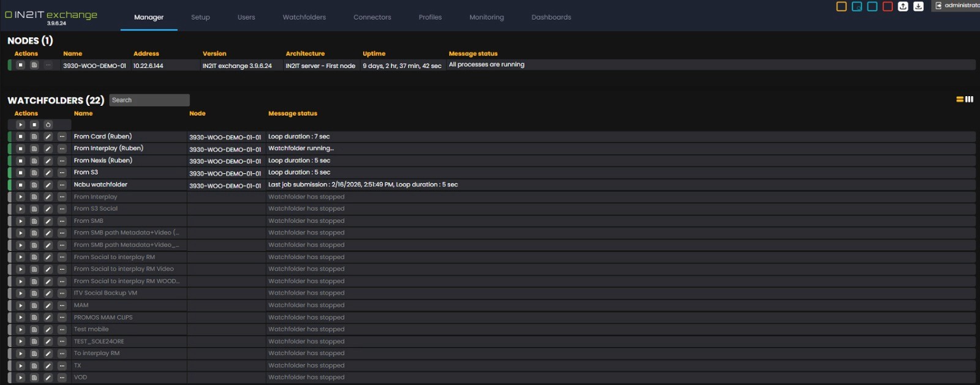View log of From Interplay (Ruben)
The width and height of the screenshot is (980, 385).
point(34,149)
